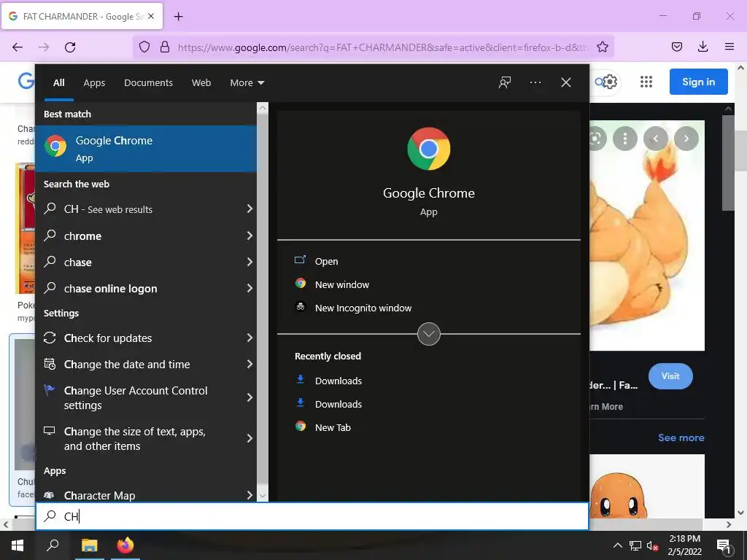747x560 pixels.
Task: Expand the More filter dropdown
Action: tap(247, 83)
